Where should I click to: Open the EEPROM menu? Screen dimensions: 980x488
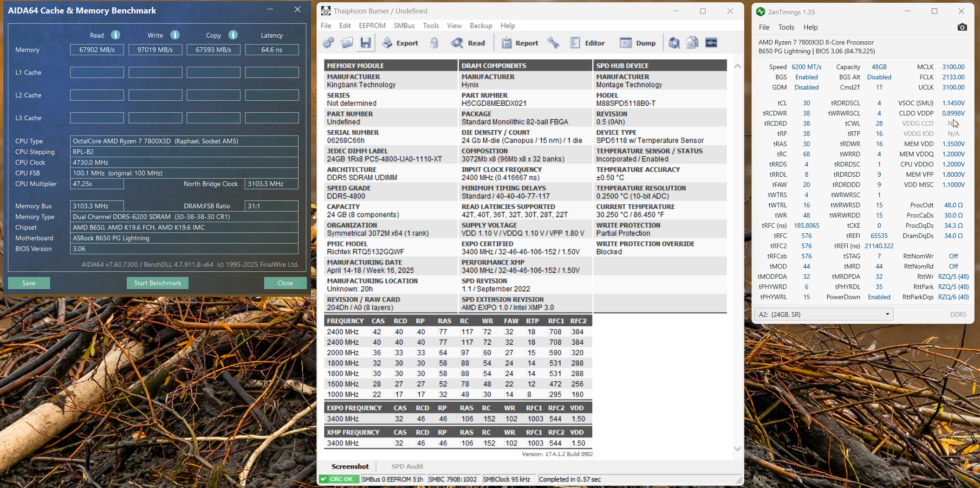pyautogui.click(x=372, y=26)
